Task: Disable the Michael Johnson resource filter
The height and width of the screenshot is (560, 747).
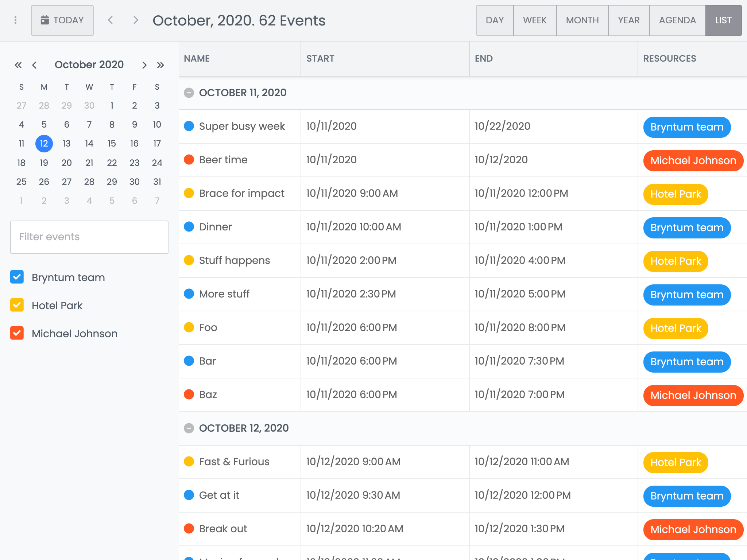Action: pos(17,333)
